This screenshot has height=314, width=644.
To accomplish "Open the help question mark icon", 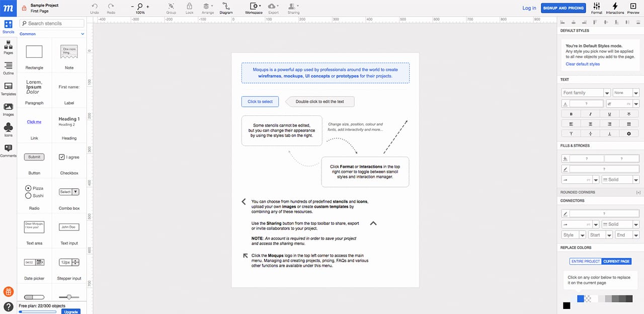I will [x=8, y=306].
